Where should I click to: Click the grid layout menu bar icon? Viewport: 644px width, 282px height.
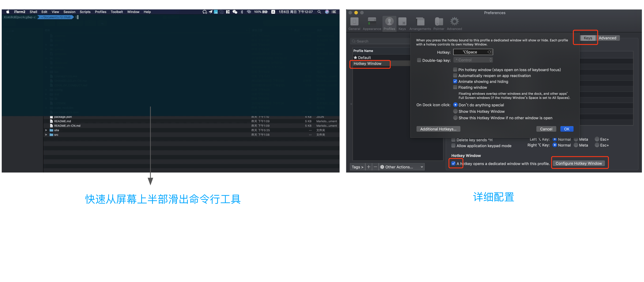pos(228,12)
